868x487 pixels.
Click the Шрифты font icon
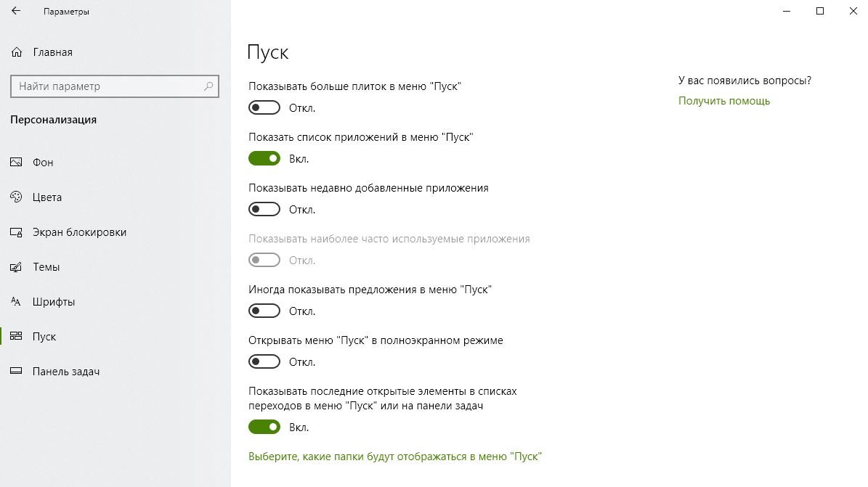(17, 302)
